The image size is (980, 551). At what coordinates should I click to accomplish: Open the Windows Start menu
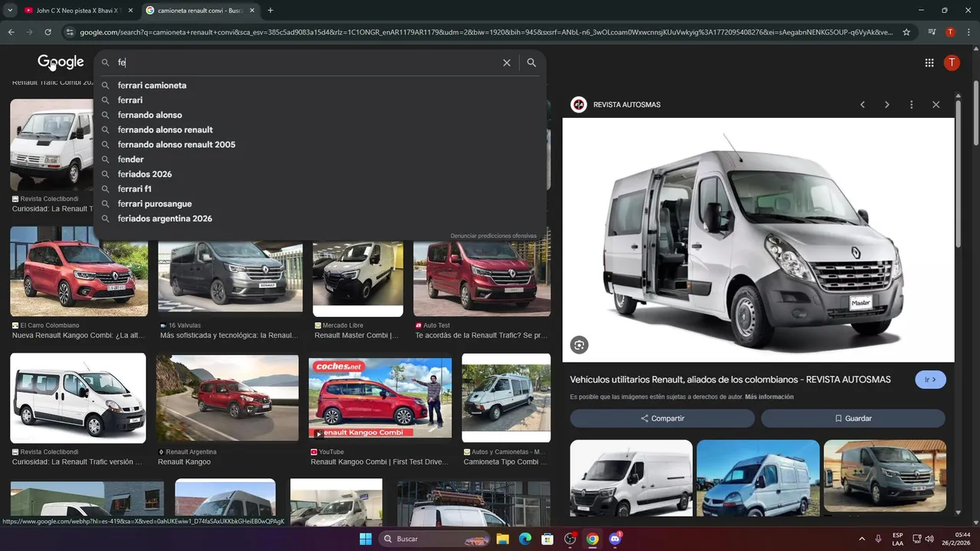pos(365,539)
